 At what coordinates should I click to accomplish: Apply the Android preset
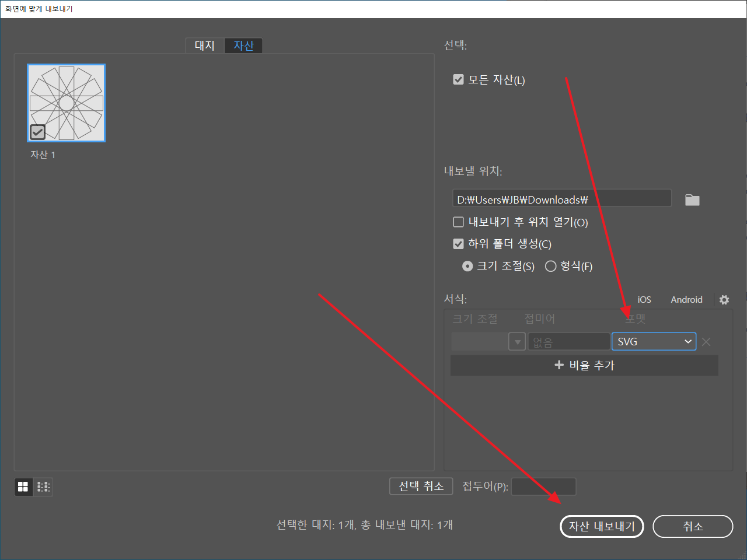pyautogui.click(x=686, y=299)
